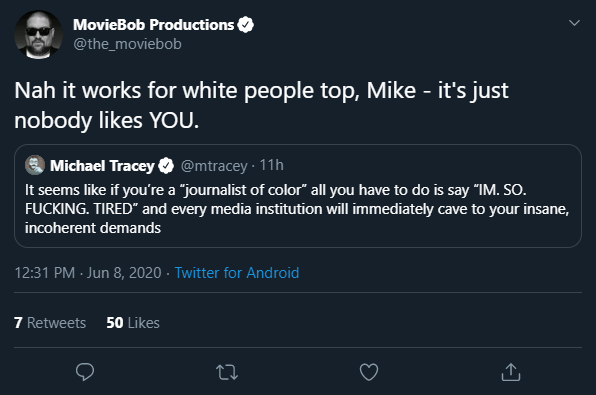Click the reply speech bubble icon
The image size is (596, 395).
pyautogui.click(x=85, y=372)
